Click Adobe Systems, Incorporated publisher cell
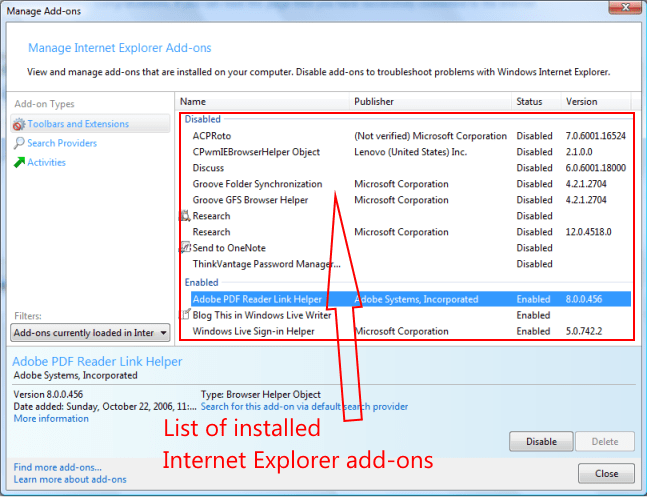 tap(416, 299)
